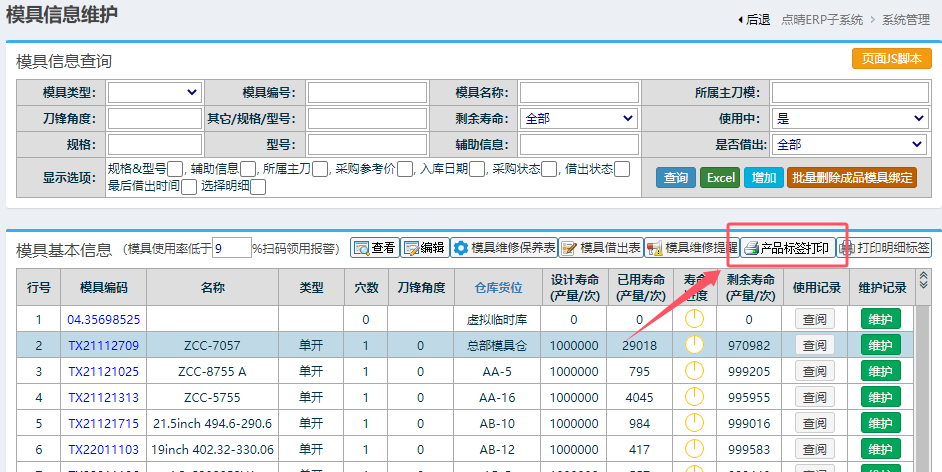Open 模具维修保养表 gear button
942x472 pixels.
[x=503, y=248]
